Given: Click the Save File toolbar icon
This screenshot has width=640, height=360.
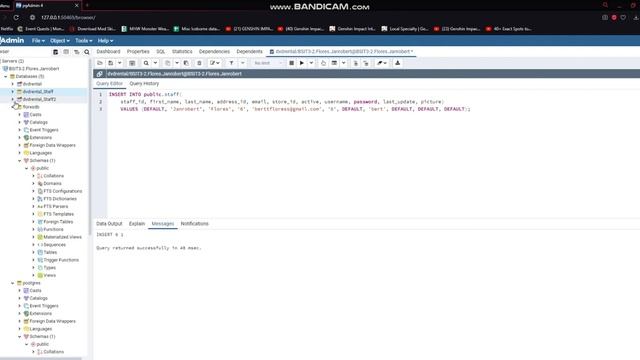Looking at the screenshot, I should click(x=111, y=63).
